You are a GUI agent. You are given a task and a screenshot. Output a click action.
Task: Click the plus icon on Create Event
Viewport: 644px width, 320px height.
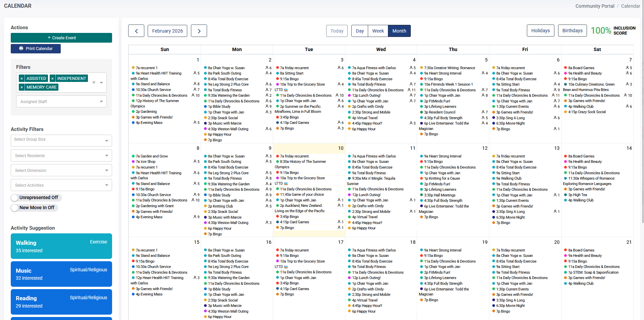pyautogui.click(x=49, y=38)
